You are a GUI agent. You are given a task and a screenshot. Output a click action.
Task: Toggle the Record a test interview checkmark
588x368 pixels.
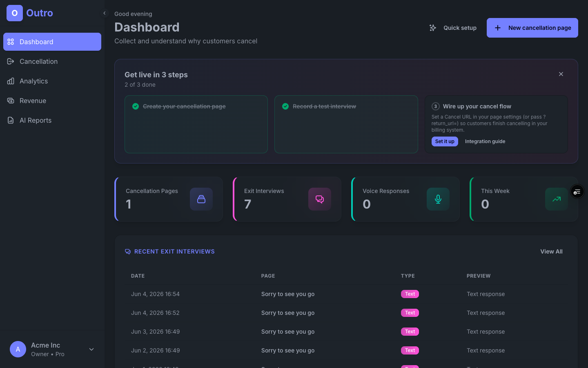coord(285,106)
